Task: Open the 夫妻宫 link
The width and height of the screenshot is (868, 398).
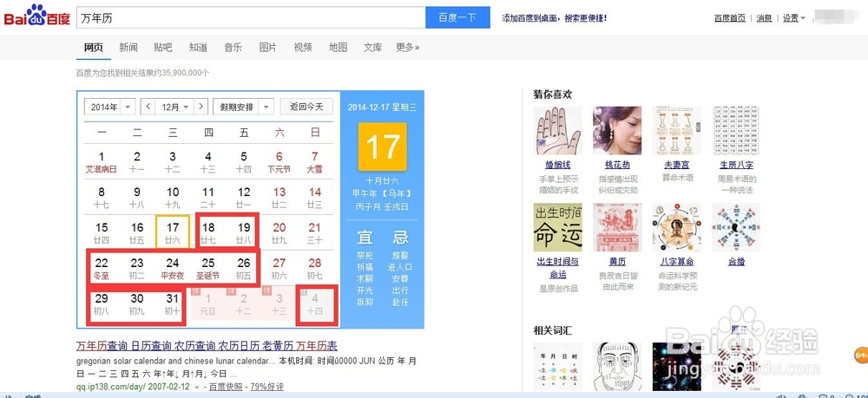Action: [676, 165]
